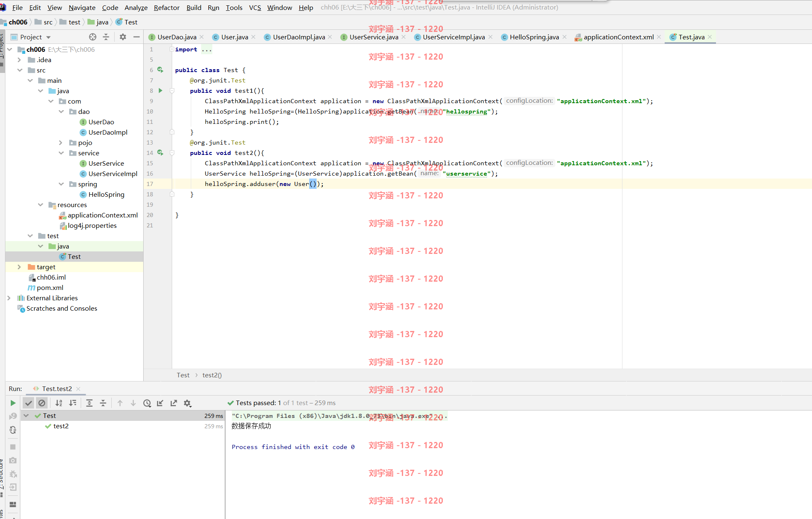The height and width of the screenshot is (519, 812).
Task: Expand the target folder
Action: [19, 267]
